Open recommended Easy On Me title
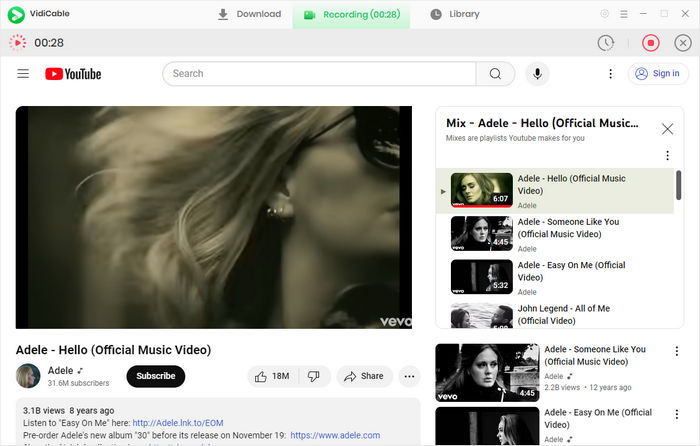The width and height of the screenshot is (700, 446). 598,418
